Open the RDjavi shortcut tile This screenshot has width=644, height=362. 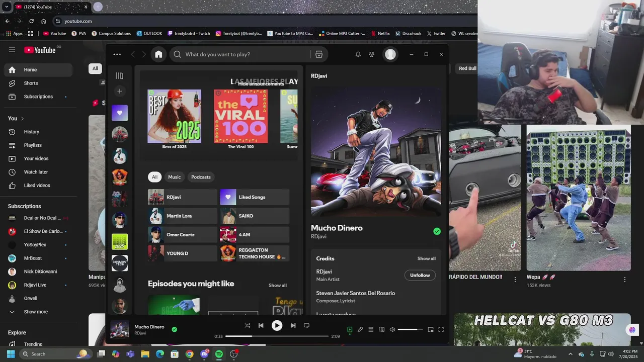point(183,197)
